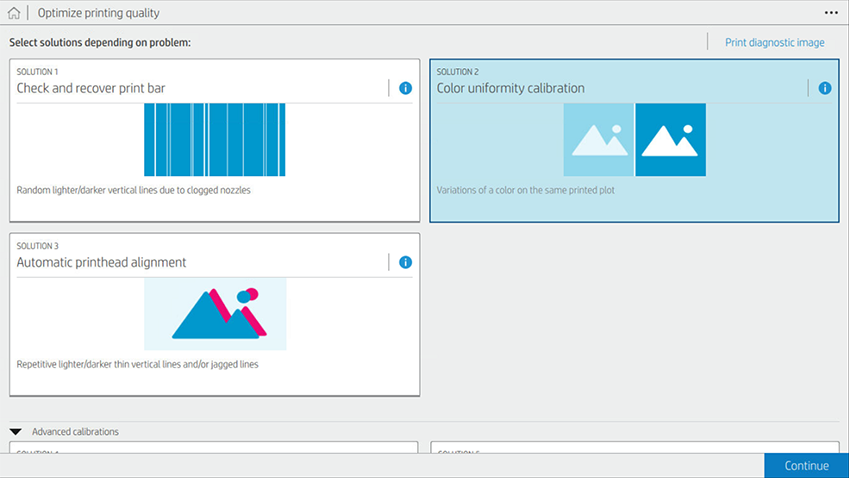Image resolution: width=849 pixels, height=478 pixels.
Task: Click the blue striped vertical lines illustration
Action: pos(214,139)
